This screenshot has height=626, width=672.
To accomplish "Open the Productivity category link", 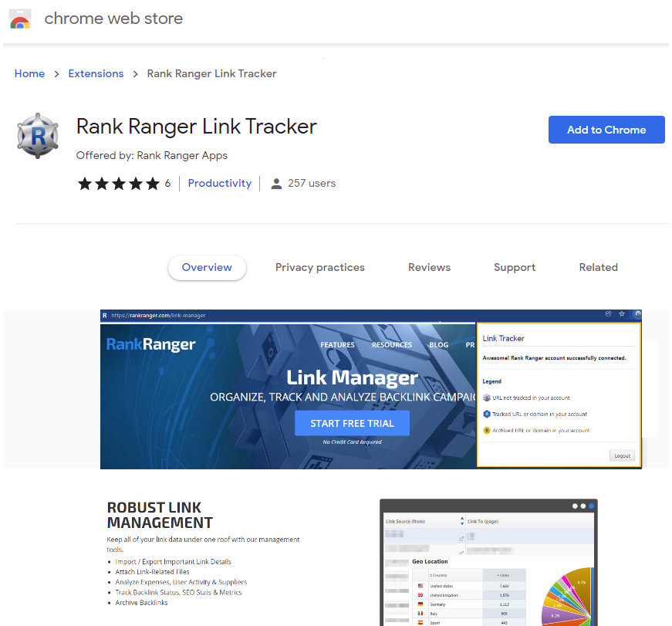I will pyautogui.click(x=220, y=184).
